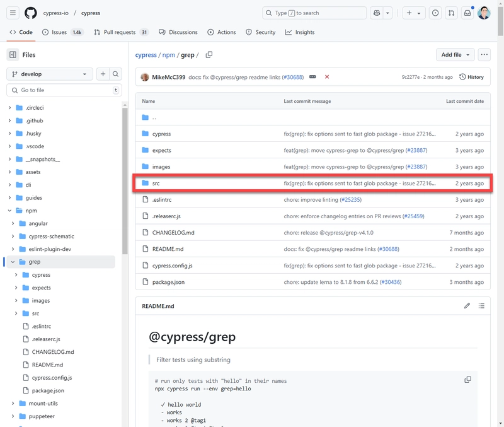Open the src folder in file list
This screenshot has height=427, width=504.
pyautogui.click(x=156, y=184)
